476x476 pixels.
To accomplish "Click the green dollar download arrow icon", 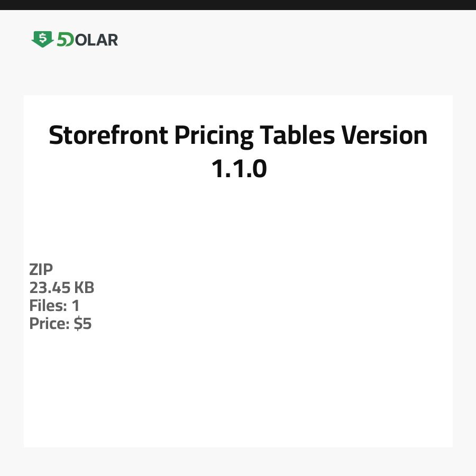I will tap(42, 39).
